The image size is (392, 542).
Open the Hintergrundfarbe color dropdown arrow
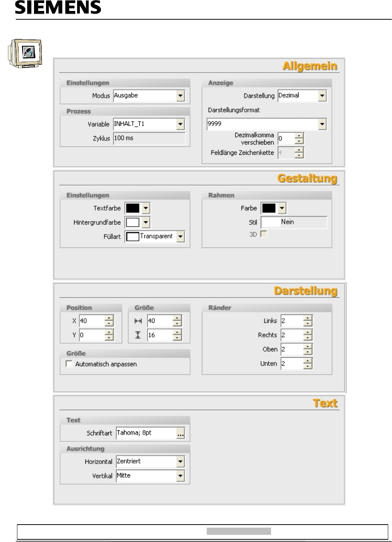click(x=146, y=223)
